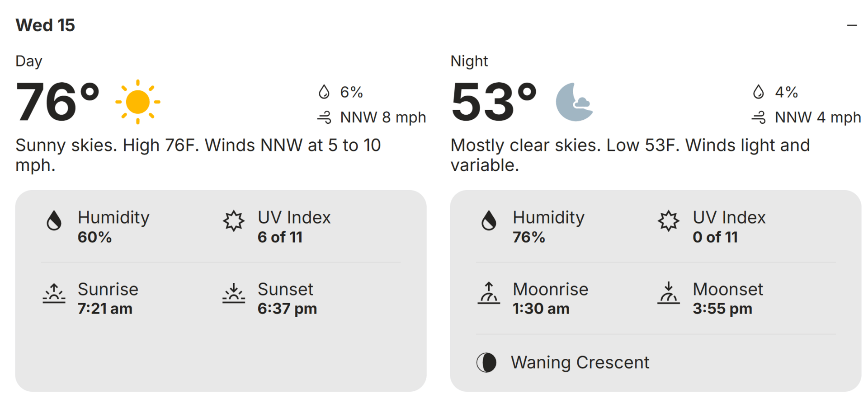Click the Sunny skies forecast description text
Screen dimensions: 868x403
click(198, 155)
